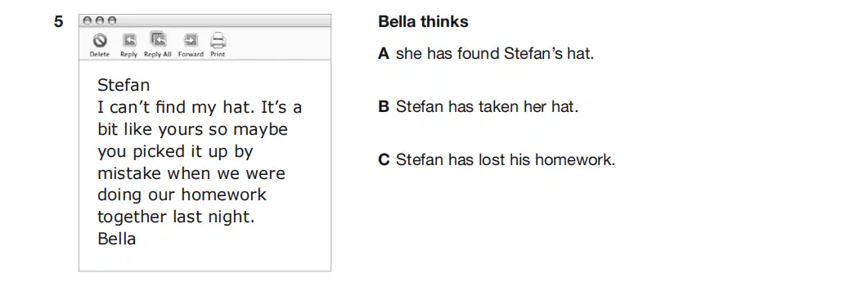This screenshot has height=300, width=868.
Task: Click the Print icon
Action: (218, 40)
